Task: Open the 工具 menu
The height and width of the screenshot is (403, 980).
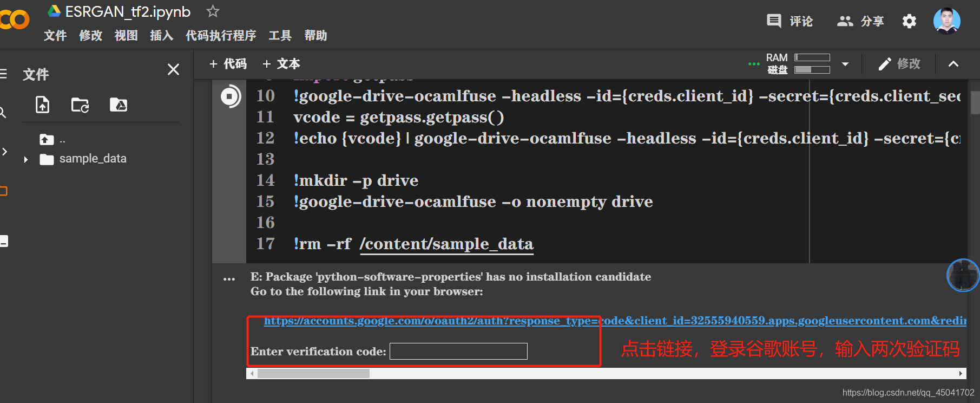Action: click(280, 36)
